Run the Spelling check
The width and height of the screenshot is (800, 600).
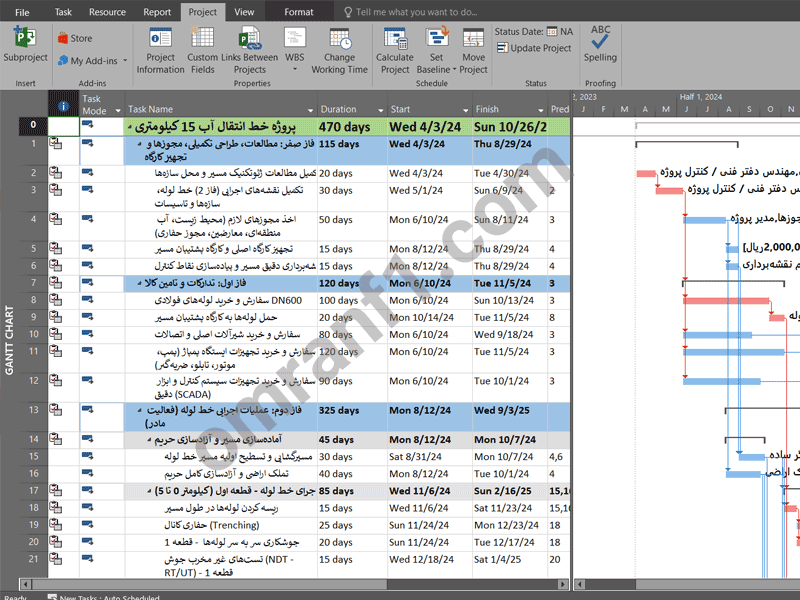[600, 40]
